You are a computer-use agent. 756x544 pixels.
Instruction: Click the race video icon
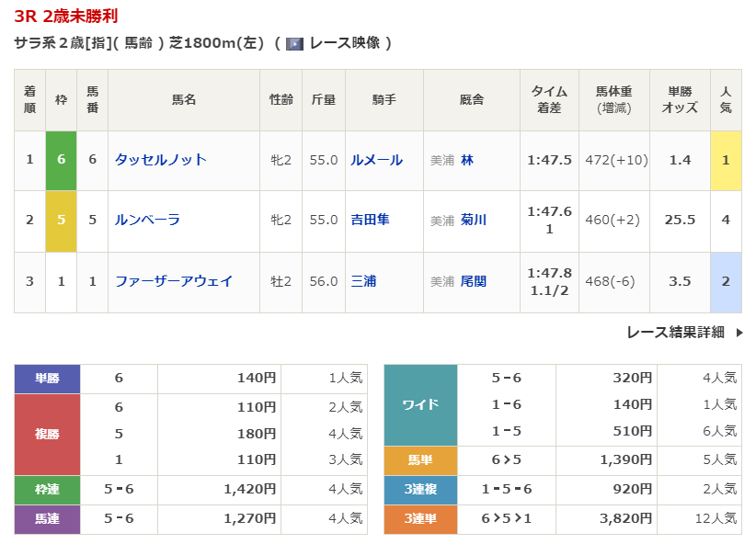pyautogui.click(x=294, y=43)
